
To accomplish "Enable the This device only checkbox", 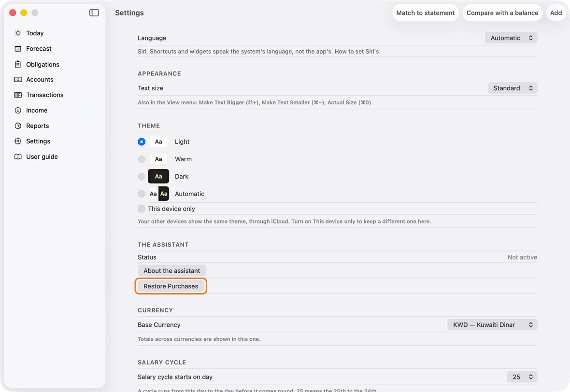I will [142, 209].
